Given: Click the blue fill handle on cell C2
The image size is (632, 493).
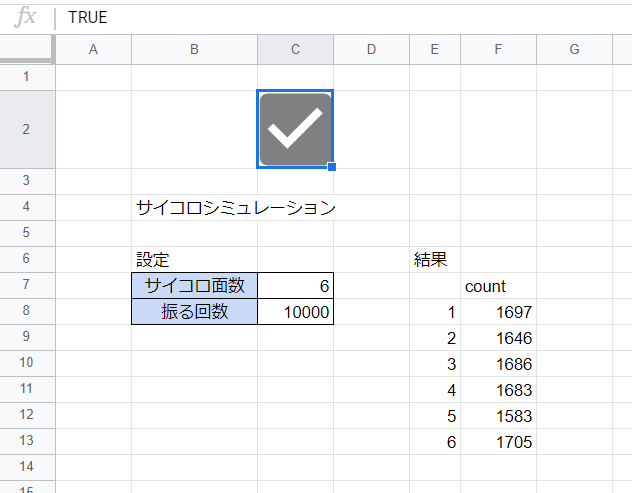Looking at the screenshot, I should [x=332, y=167].
